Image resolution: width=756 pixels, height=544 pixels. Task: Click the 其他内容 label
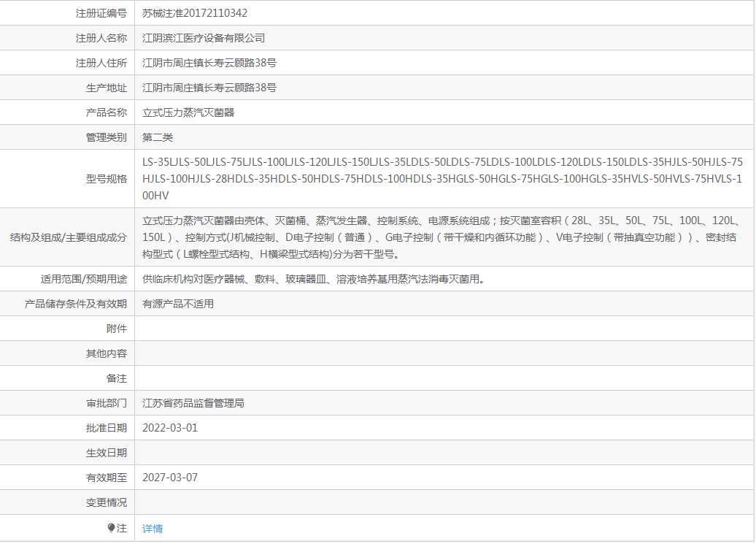(x=107, y=353)
